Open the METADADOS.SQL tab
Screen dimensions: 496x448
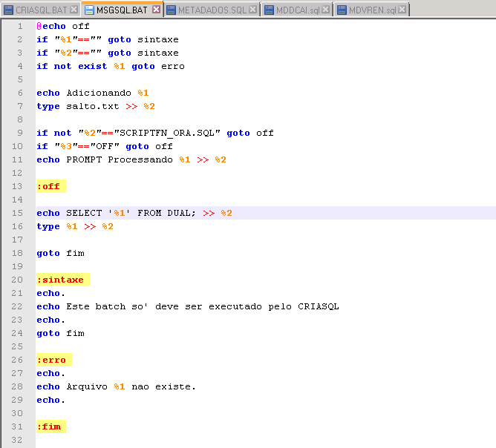pyautogui.click(x=212, y=10)
